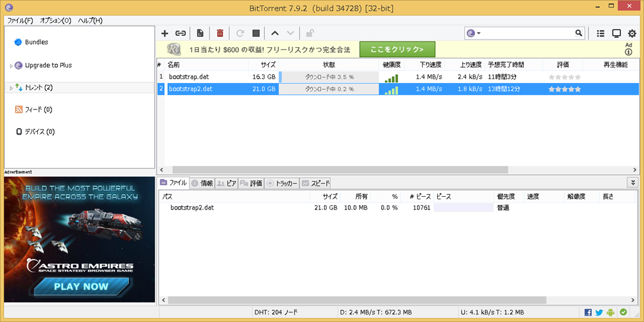This screenshot has width=644, height=322.
Task: Open the search engine selector dropdown
Action: [474, 33]
